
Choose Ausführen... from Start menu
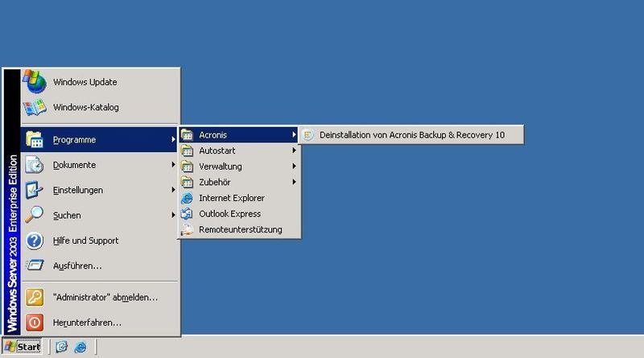tap(100, 265)
